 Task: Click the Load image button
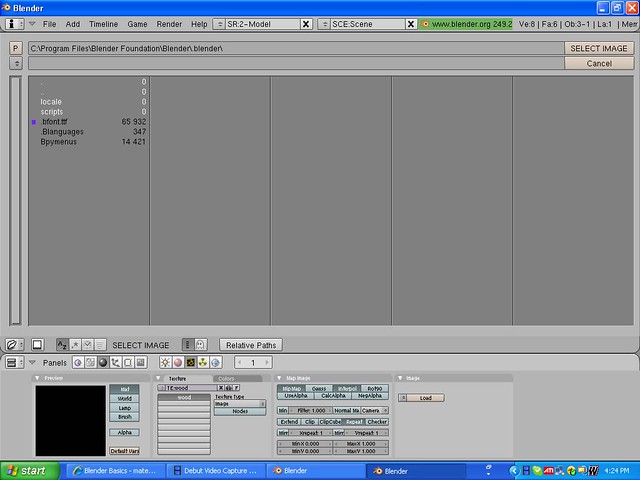(426, 398)
